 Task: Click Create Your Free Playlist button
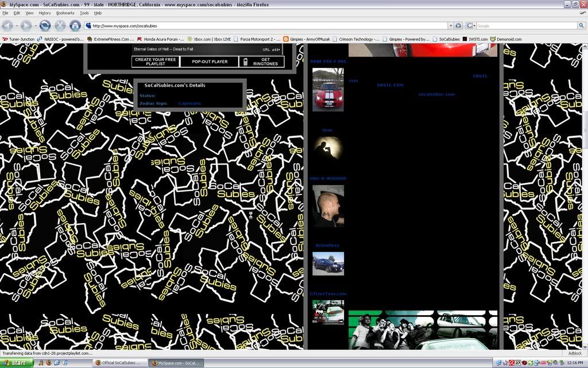155,62
